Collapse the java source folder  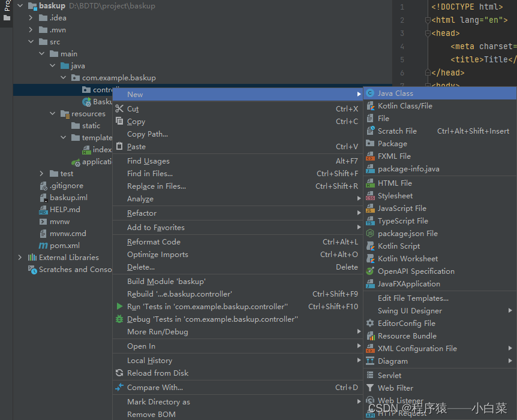(52, 65)
